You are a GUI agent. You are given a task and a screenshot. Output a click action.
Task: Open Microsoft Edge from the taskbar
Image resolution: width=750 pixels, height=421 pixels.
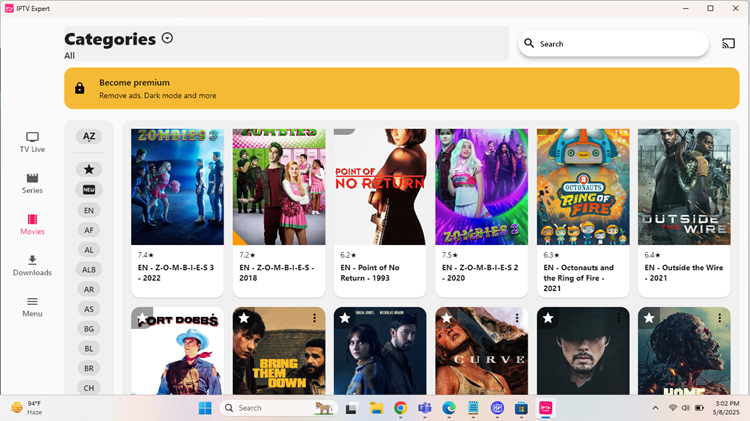pos(449,408)
